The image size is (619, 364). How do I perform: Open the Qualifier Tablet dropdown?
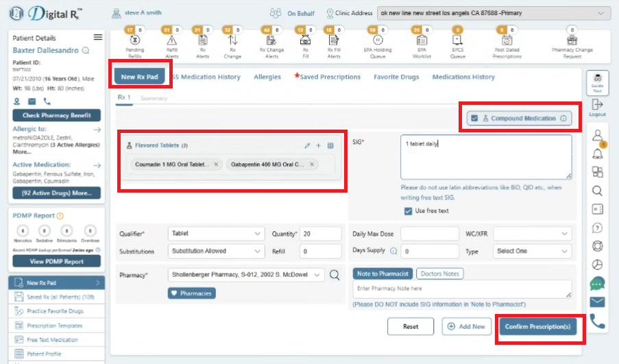coord(217,234)
